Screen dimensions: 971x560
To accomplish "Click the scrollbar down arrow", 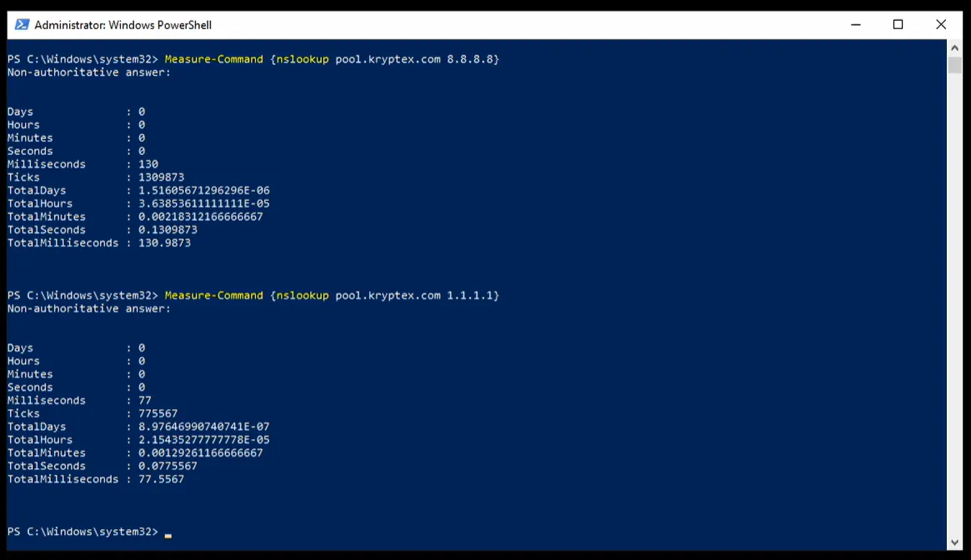I will [955, 542].
